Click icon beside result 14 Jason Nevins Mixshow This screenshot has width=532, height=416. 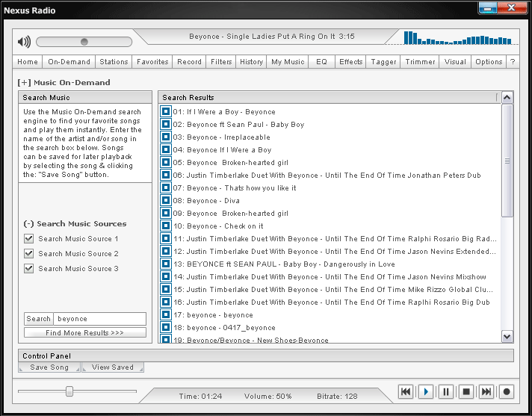coord(166,276)
